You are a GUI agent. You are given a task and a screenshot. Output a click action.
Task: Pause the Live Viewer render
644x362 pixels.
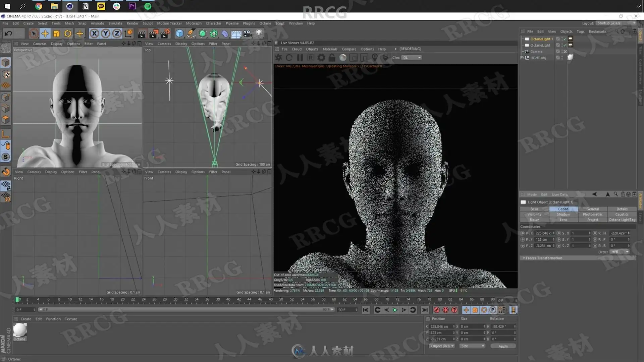[x=300, y=58]
